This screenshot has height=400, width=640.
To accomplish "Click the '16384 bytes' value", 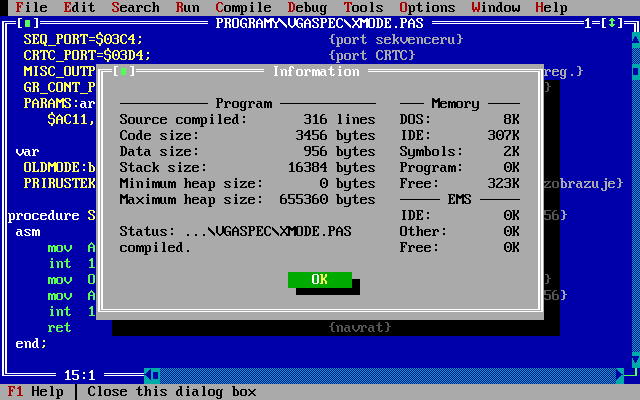I will [x=331, y=167].
